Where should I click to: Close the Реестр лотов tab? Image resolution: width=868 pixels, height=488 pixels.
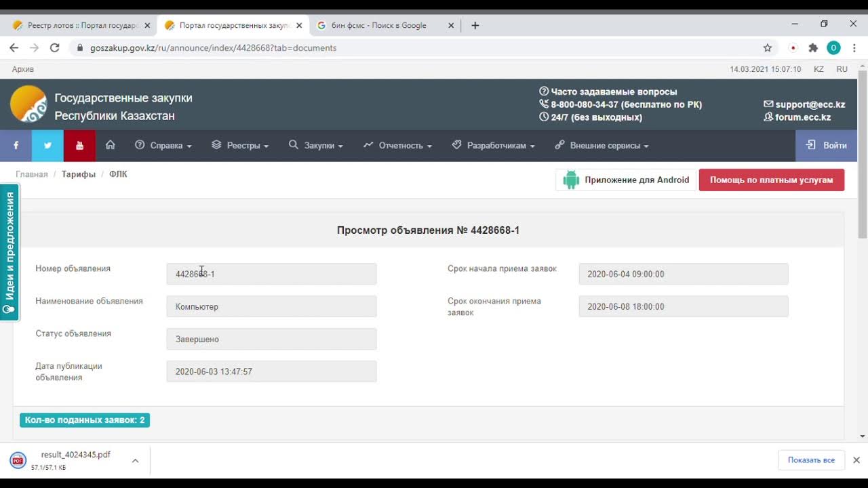147,25
